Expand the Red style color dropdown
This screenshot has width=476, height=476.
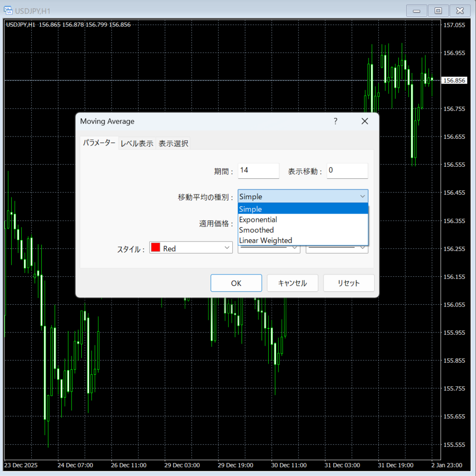pos(227,248)
